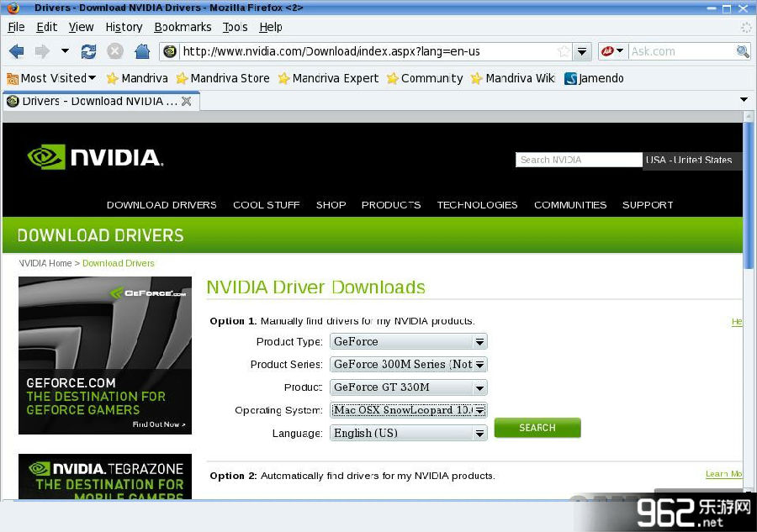
Task: Open the File menu
Action: coord(16,27)
